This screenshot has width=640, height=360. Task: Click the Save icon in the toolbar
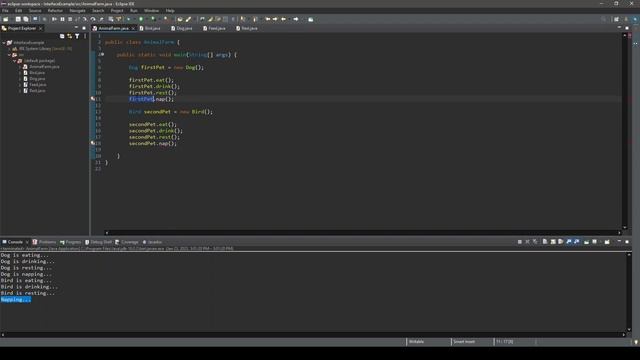[18, 19]
